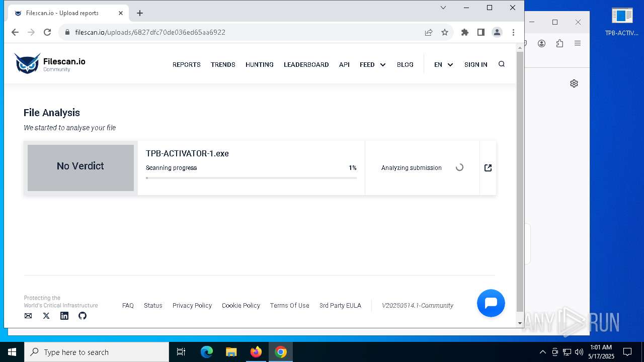Switch to Firefox on taskbar
Image resolution: width=644 pixels, height=362 pixels.
(x=256, y=352)
